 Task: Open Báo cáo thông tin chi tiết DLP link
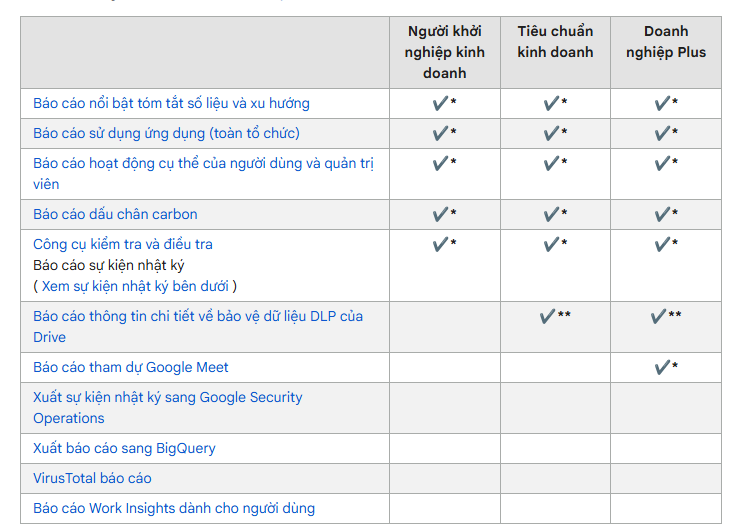198,326
